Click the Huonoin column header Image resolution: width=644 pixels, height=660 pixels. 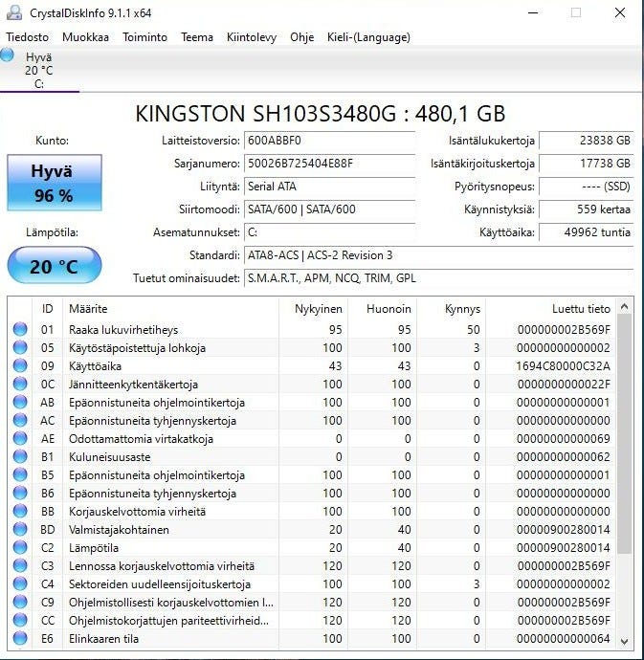point(382,309)
